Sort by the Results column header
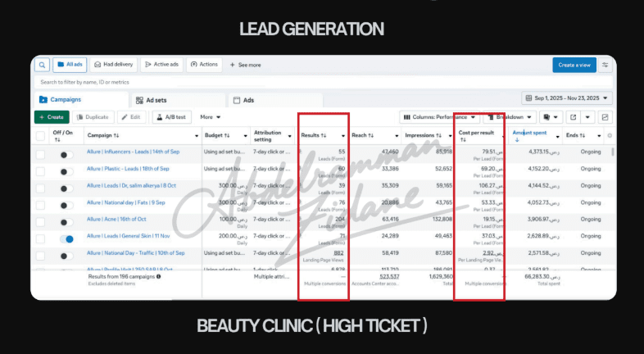Image resolution: width=644 pixels, height=354 pixels. 314,135
